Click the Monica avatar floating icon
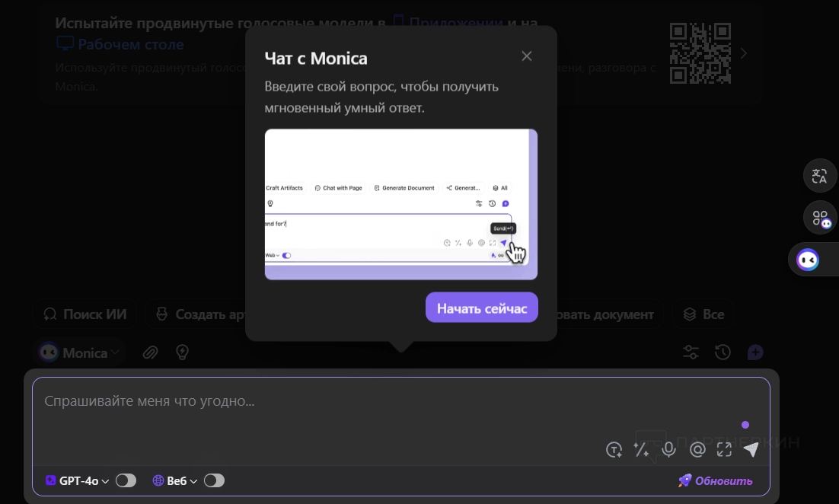Screen dimensions: 839x504 808,260
